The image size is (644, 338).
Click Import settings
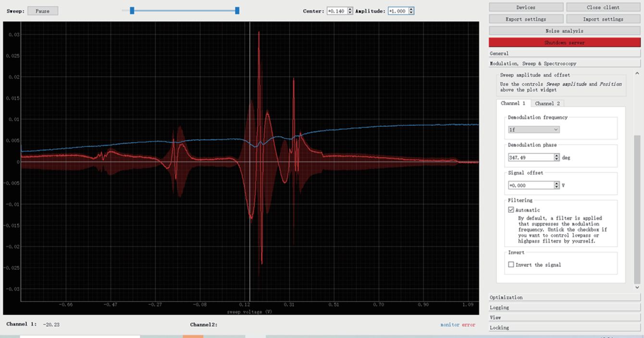pos(603,19)
